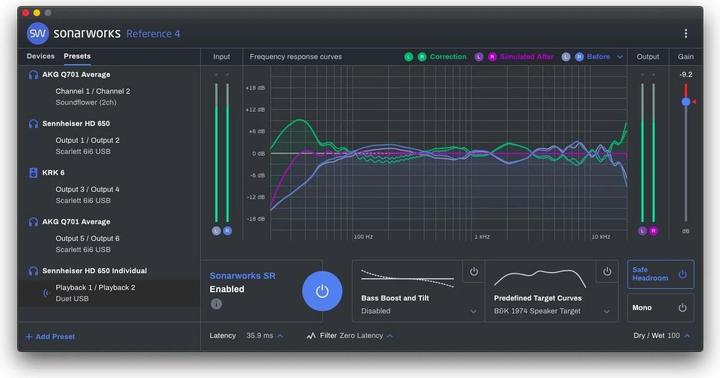The height and width of the screenshot is (378, 720).
Task: Switch to the Devices tab
Action: coord(40,56)
